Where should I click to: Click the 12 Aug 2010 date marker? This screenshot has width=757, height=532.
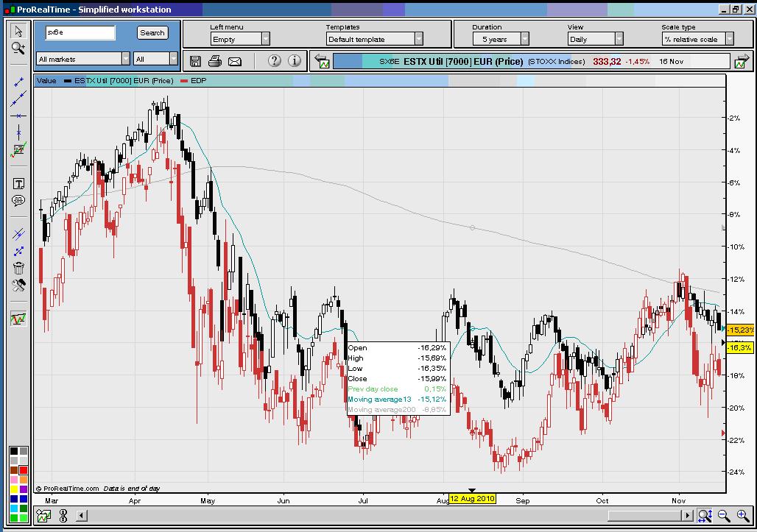472,498
